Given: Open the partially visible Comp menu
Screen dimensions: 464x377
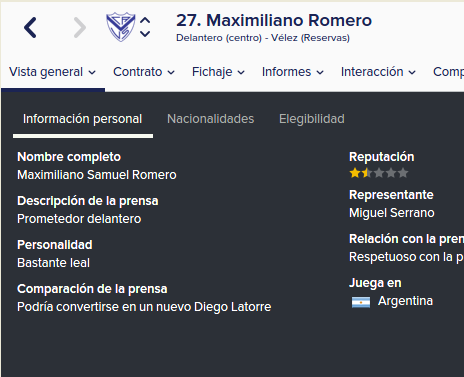Looking at the screenshot, I should (448, 72).
